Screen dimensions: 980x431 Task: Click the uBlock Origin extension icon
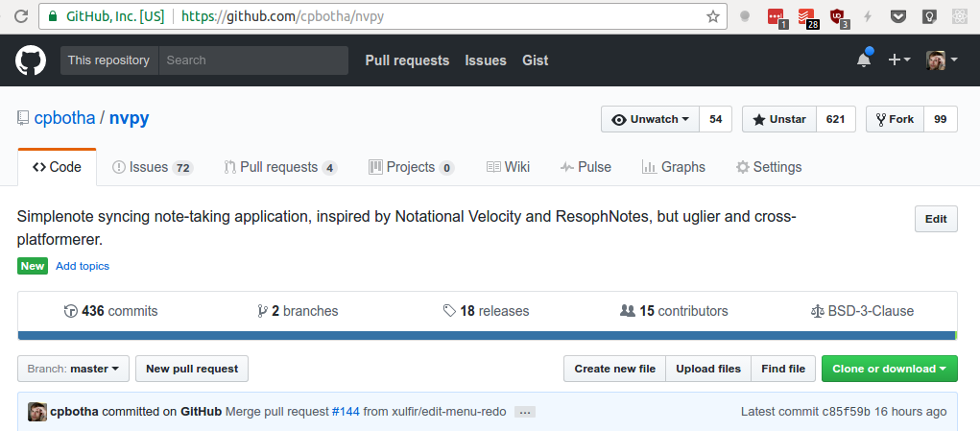point(839,17)
